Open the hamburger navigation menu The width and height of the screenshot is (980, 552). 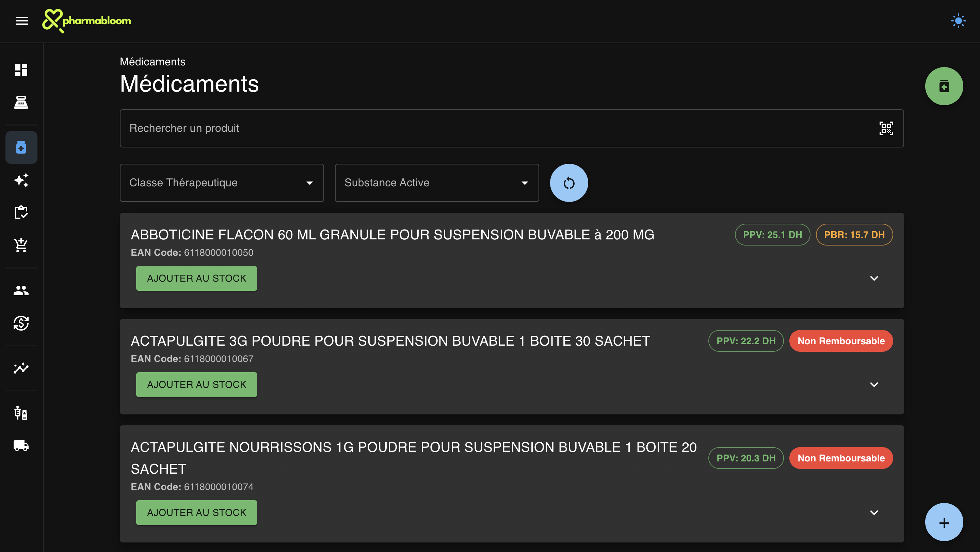tap(22, 21)
